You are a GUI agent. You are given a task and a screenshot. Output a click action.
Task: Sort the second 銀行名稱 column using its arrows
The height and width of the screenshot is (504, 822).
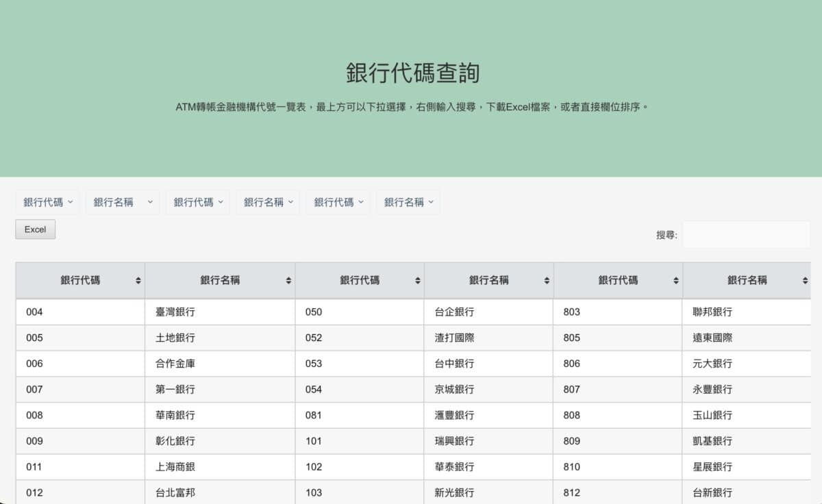click(547, 280)
